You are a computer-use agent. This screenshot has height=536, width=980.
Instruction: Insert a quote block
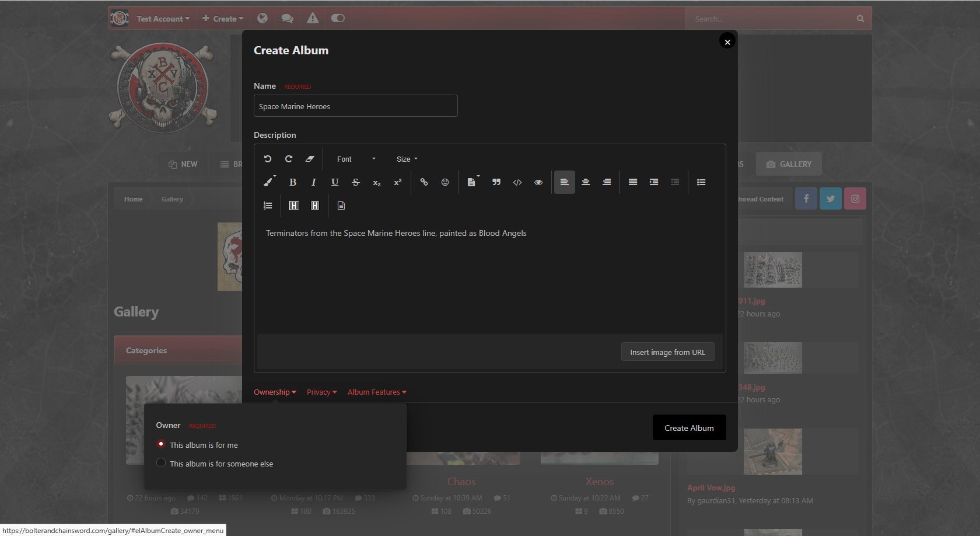point(496,182)
